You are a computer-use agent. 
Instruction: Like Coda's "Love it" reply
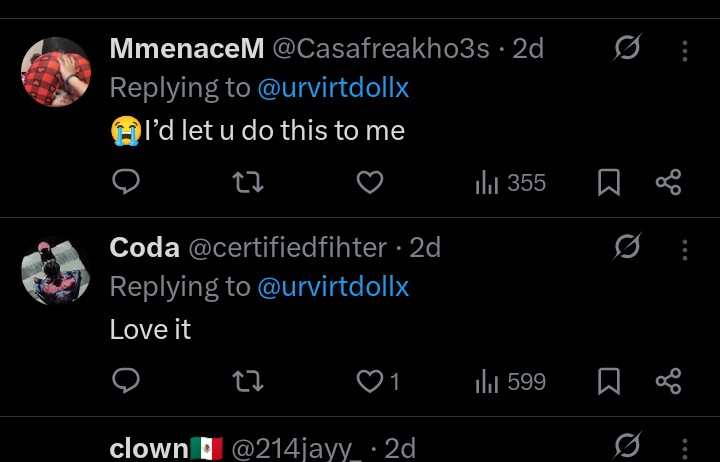click(x=378, y=381)
